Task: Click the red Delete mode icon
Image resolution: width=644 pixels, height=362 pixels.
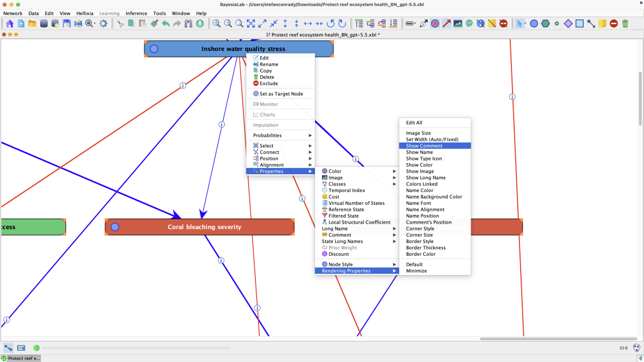Action: 613,24
